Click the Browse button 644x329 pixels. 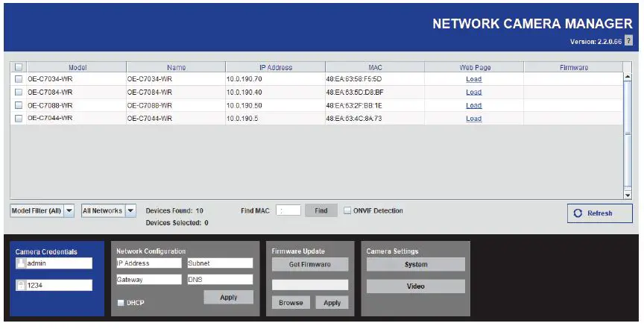point(291,303)
